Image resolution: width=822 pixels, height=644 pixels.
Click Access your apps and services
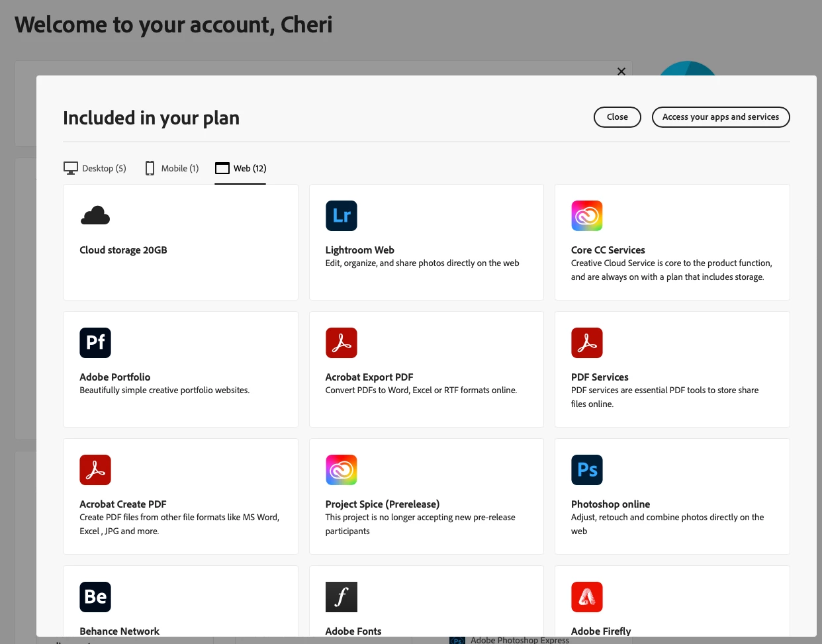(x=721, y=117)
